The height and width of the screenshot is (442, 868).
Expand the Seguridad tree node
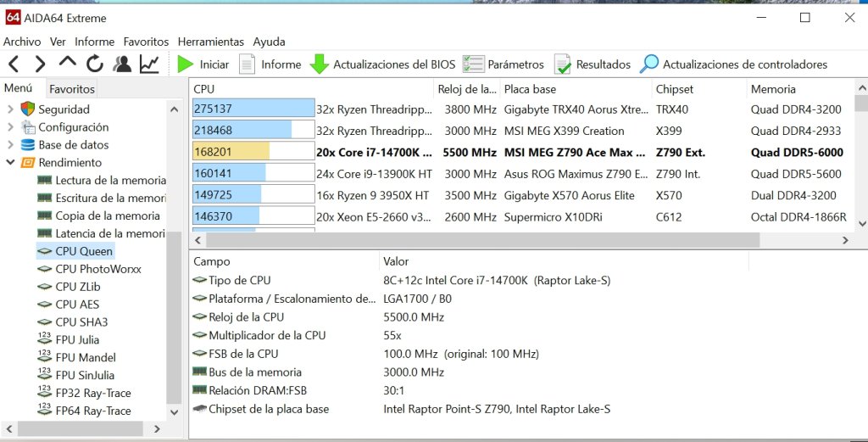pyautogui.click(x=10, y=109)
